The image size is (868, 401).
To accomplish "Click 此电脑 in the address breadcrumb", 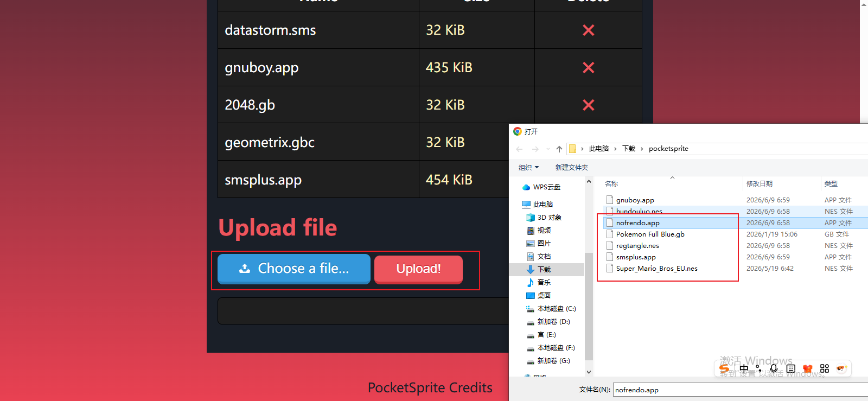I will pyautogui.click(x=599, y=149).
